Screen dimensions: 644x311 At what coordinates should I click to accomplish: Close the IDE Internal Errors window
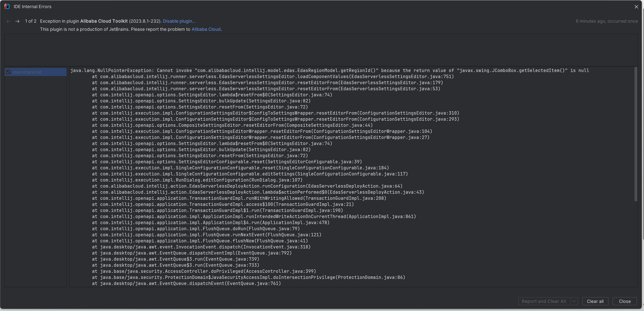636,7
